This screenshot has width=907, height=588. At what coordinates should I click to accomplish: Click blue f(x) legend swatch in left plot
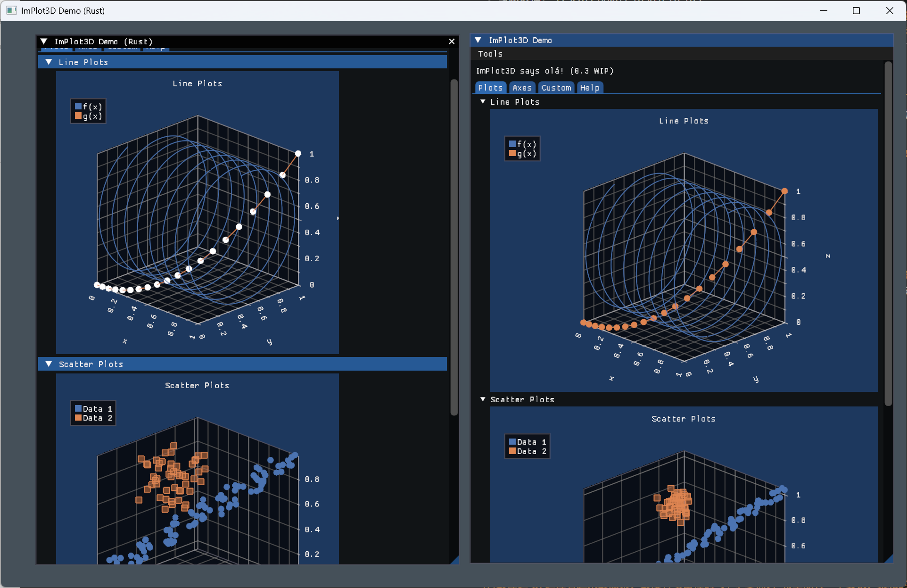[78, 107]
